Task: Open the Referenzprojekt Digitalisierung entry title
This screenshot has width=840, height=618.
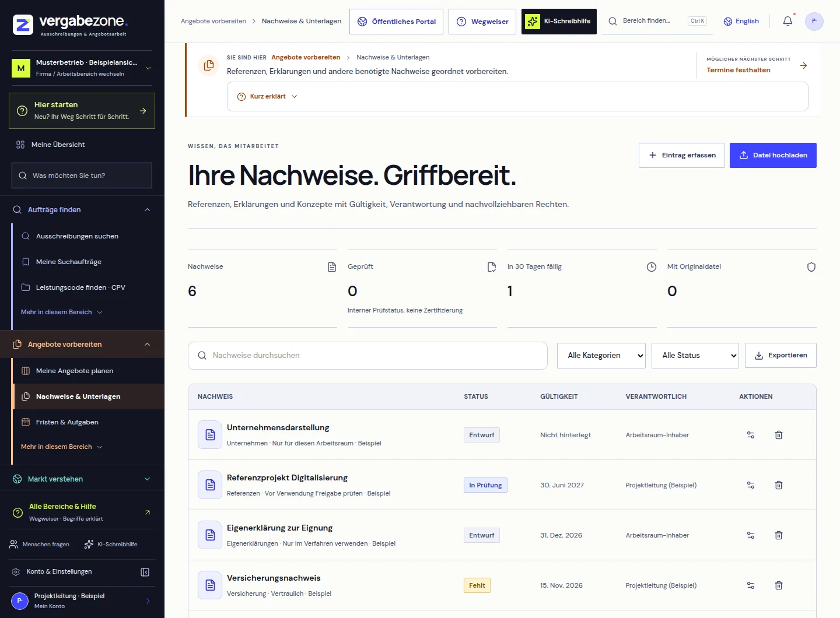Action: 287,477
